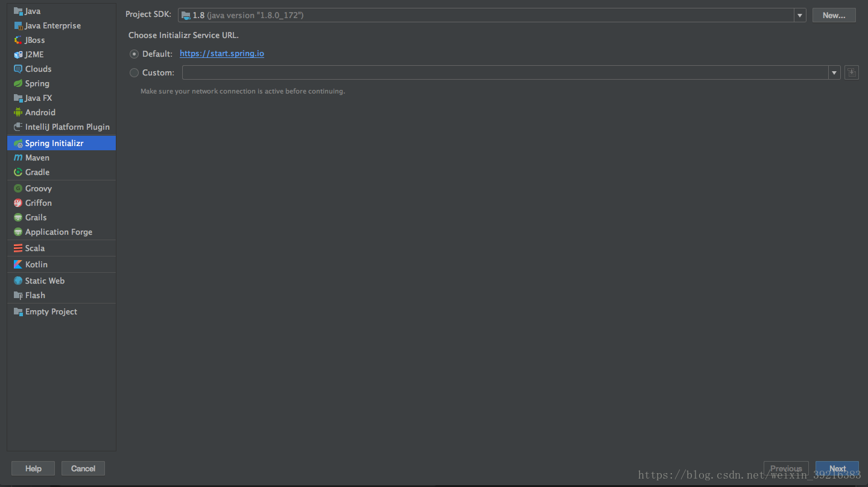Expand the Custom URL history dropdown arrow
The width and height of the screenshot is (868, 487).
coord(834,72)
